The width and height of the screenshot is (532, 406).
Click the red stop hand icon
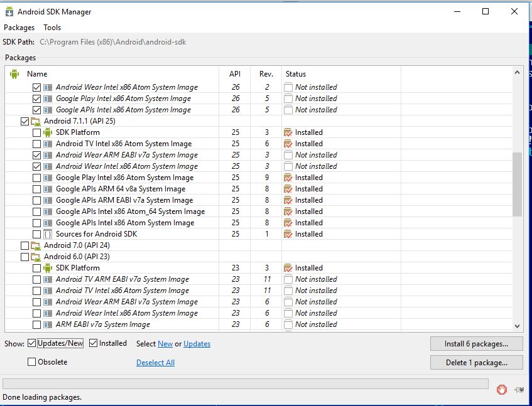(501, 390)
